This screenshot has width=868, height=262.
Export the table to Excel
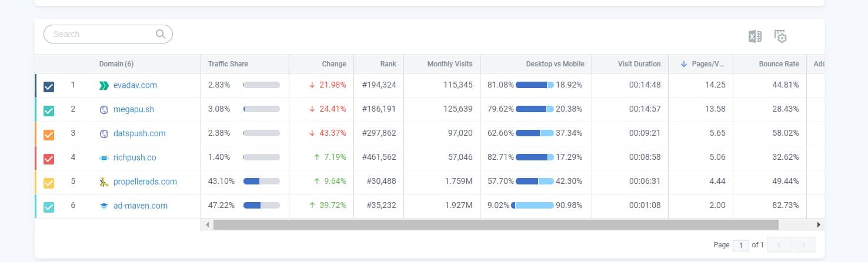tap(755, 36)
